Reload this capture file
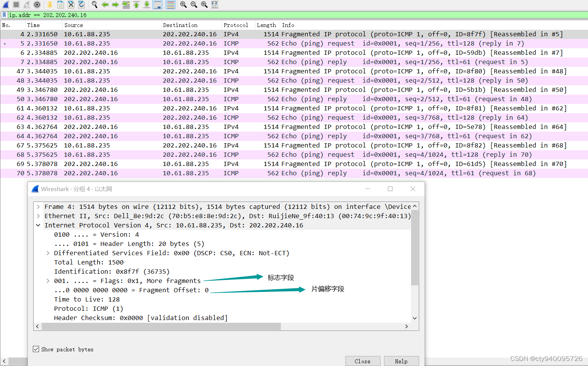This screenshot has height=366, width=588. [x=82, y=5]
